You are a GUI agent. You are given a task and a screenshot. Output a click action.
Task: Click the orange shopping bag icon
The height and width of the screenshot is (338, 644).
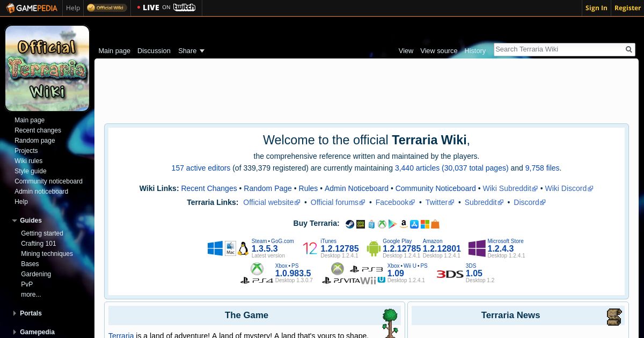coord(435,224)
